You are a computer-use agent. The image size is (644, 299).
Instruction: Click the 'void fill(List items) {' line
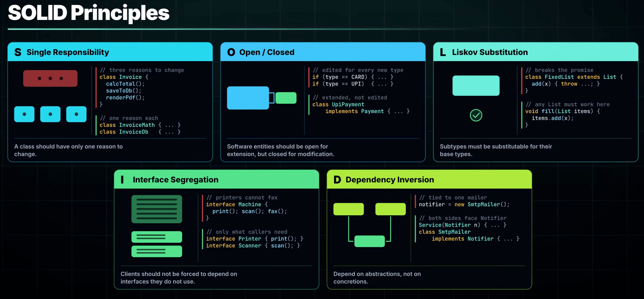click(x=563, y=111)
